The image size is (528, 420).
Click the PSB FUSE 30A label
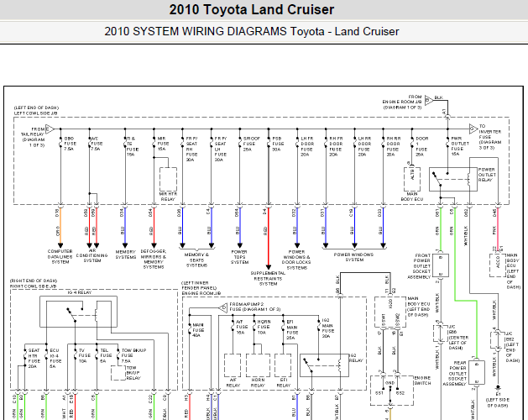pos(278,144)
